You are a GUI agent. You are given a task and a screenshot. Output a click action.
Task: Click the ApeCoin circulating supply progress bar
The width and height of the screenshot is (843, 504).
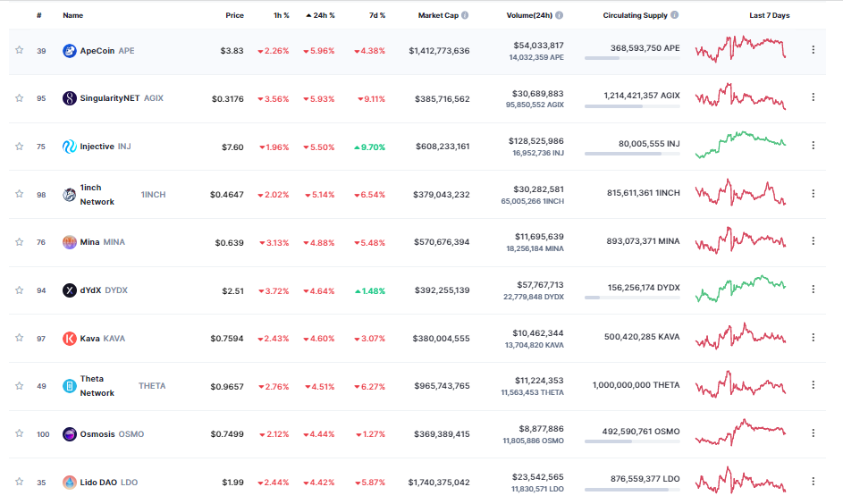631,59
